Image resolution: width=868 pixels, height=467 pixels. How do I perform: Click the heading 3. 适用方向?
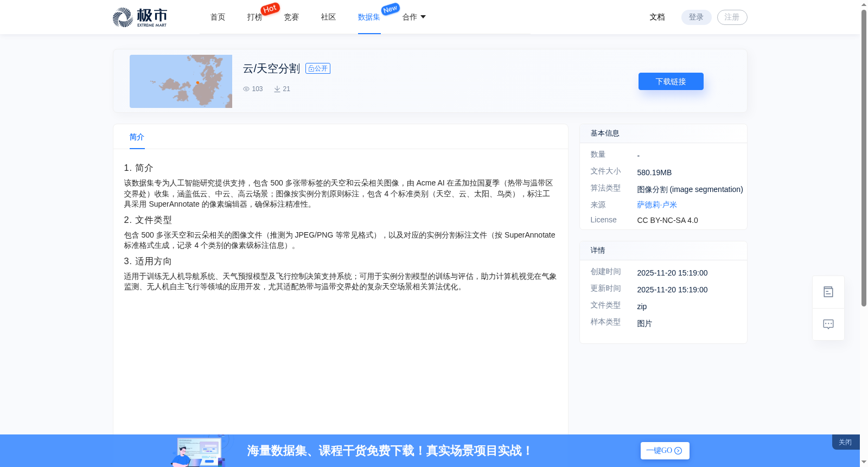point(148,261)
